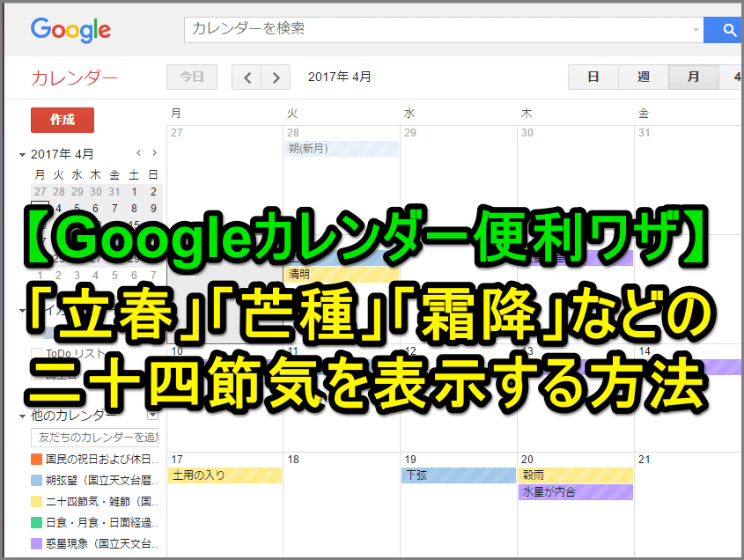Select the 日食・月食・日面経過 calendar label

click(x=101, y=522)
